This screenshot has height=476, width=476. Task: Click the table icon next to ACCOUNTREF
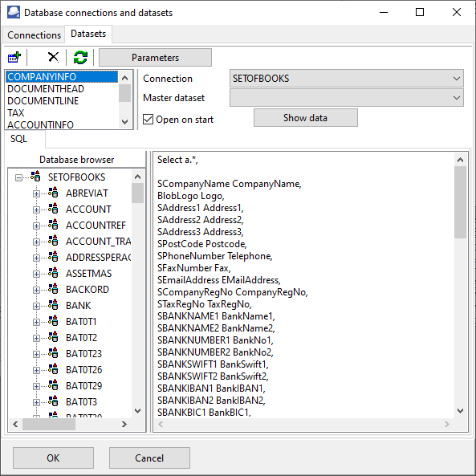coord(53,225)
